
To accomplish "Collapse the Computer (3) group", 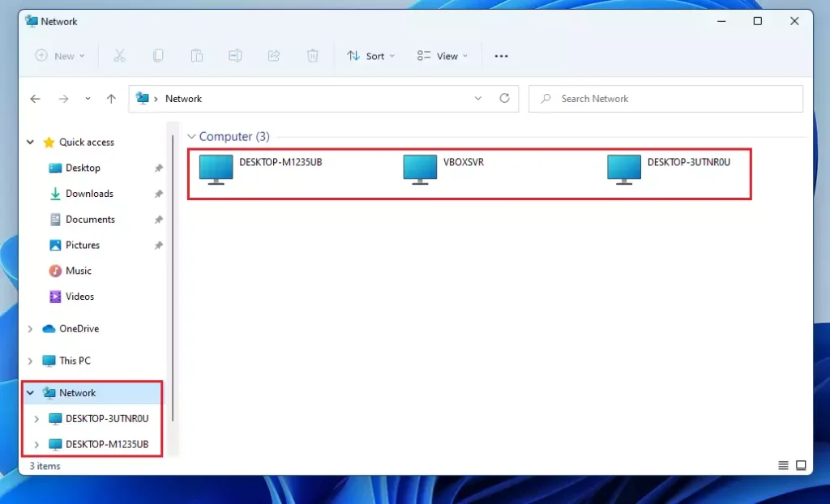I will click(x=191, y=136).
